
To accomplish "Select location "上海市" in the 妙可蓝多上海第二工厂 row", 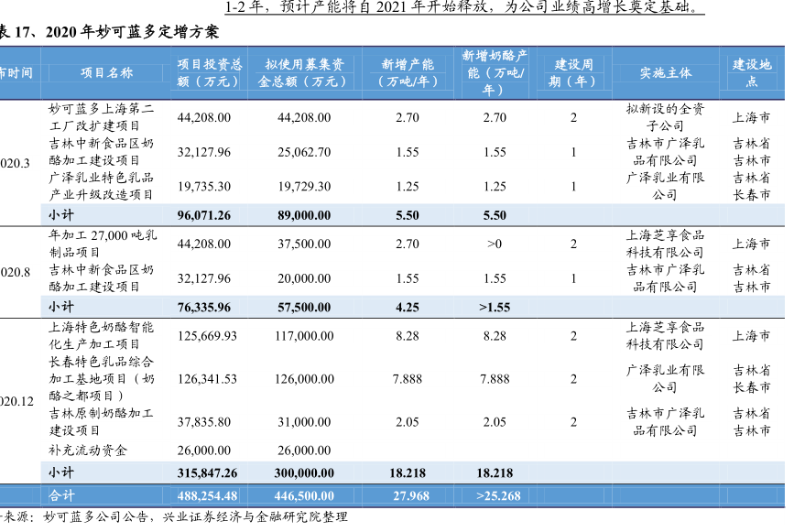I will pos(752,117).
